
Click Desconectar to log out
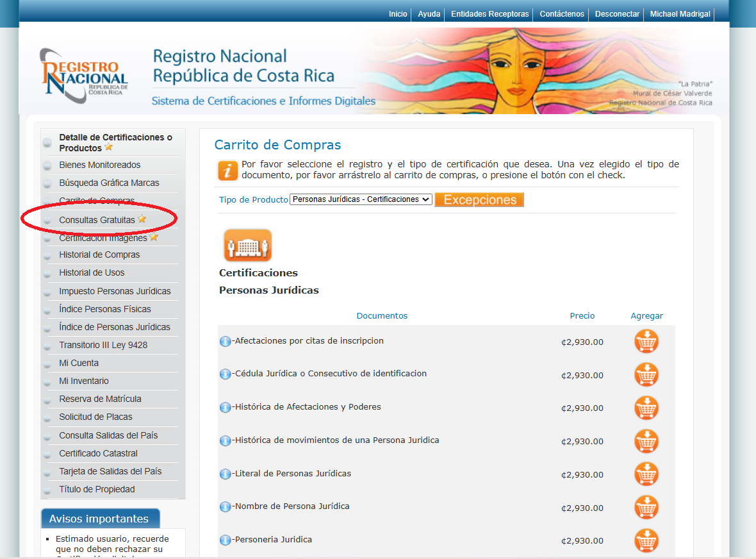617,14
